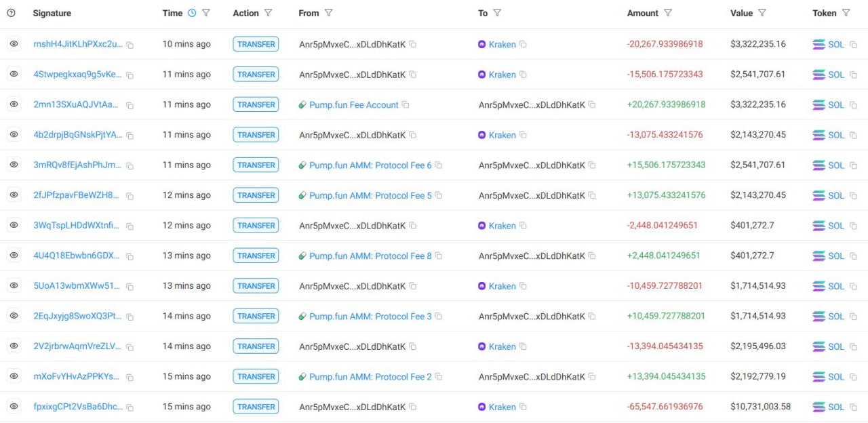Copy Pump.fun AMM: Protocol Fee 6 address
868x423 pixels.
pyautogui.click(x=439, y=165)
